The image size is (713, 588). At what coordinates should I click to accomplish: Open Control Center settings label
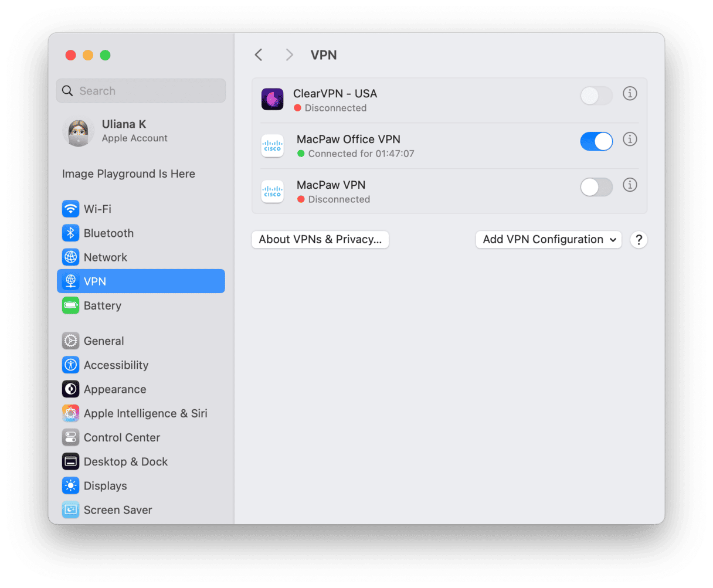pyautogui.click(x=122, y=437)
